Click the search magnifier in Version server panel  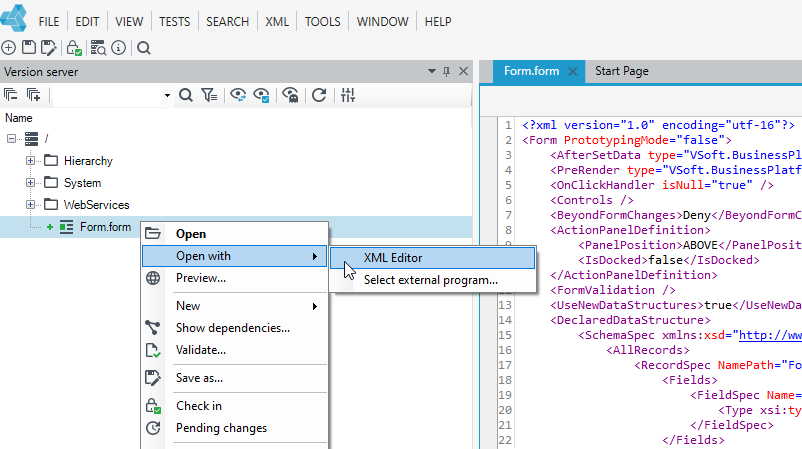click(x=186, y=95)
